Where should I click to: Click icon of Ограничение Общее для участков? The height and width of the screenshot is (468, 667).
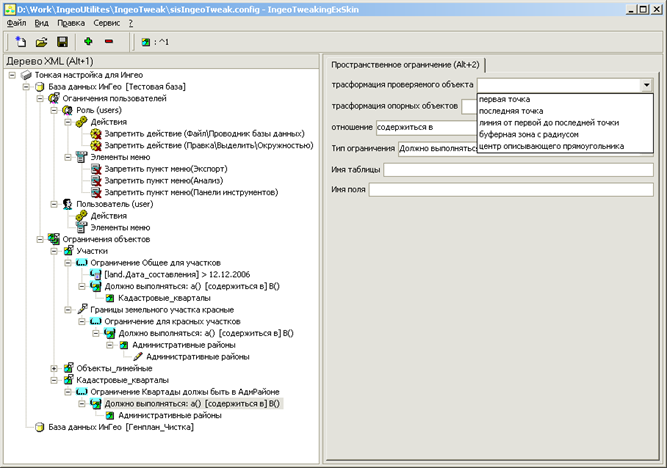pyautogui.click(x=81, y=263)
